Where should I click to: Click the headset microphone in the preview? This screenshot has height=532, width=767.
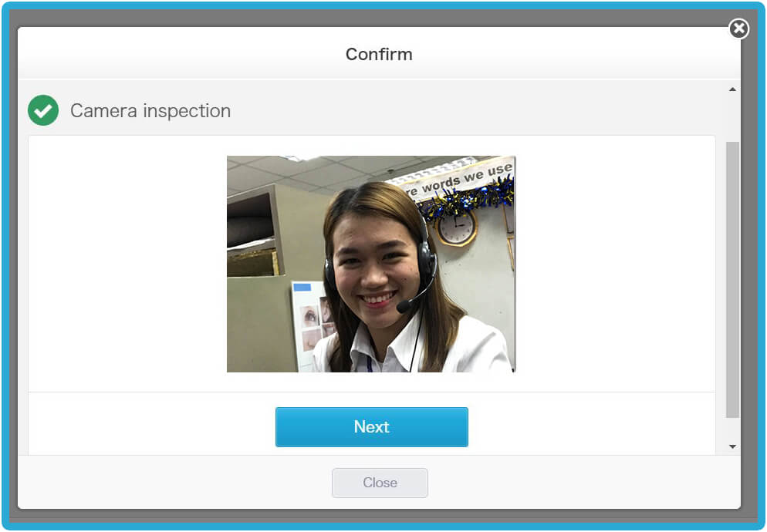tap(404, 307)
